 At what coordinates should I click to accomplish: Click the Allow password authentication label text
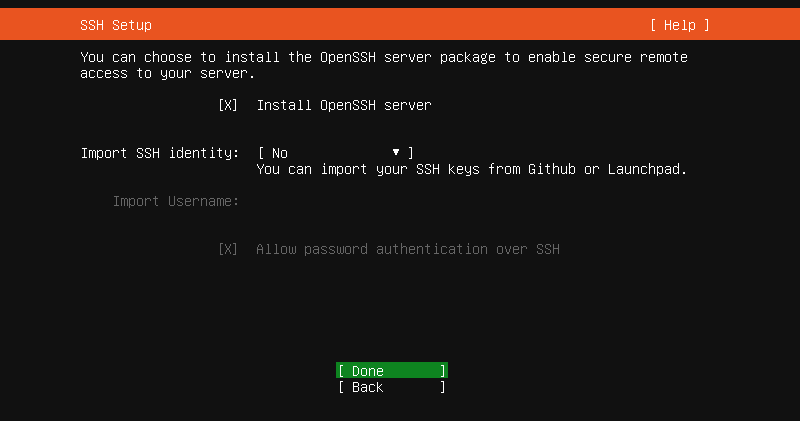tap(408, 249)
